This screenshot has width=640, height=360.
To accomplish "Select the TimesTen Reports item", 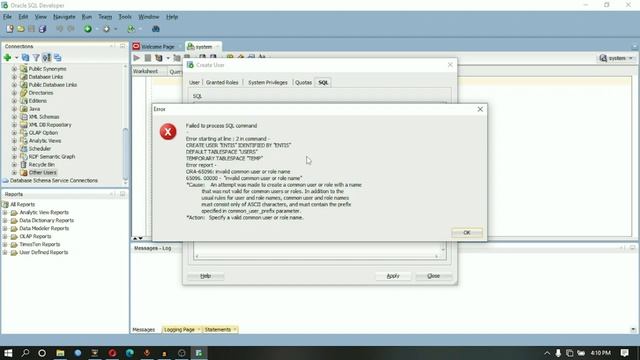I will click(40, 244).
